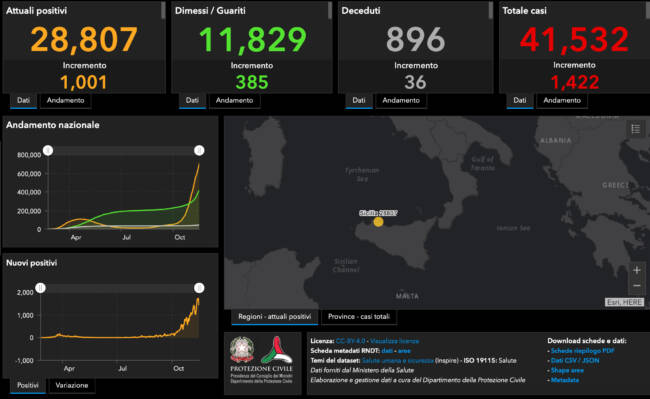Screen dimensions: 650x399
Task: Click the 41,532 Totale casi value
Action: [x=575, y=39]
